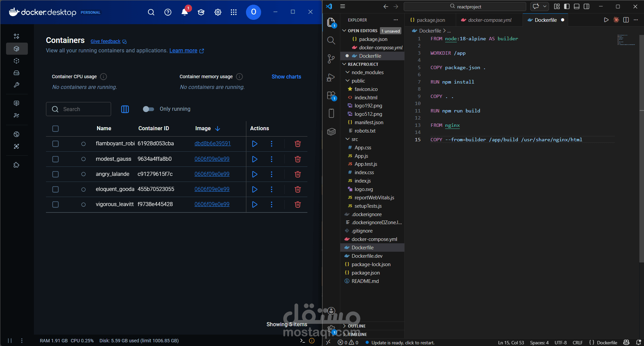The image size is (644, 346).
Task: Split the VS Code editor right
Action: pyautogui.click(x=626, y=20)
